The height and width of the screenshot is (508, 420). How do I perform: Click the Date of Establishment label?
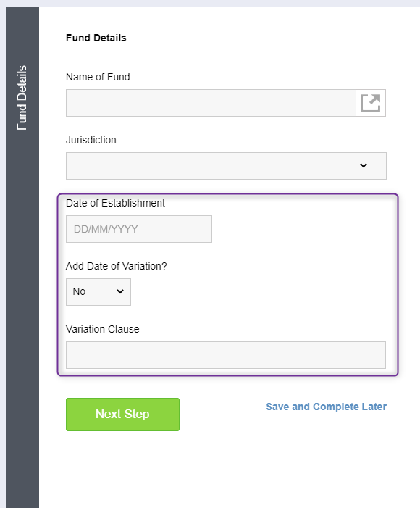click(x=115, y=203)
